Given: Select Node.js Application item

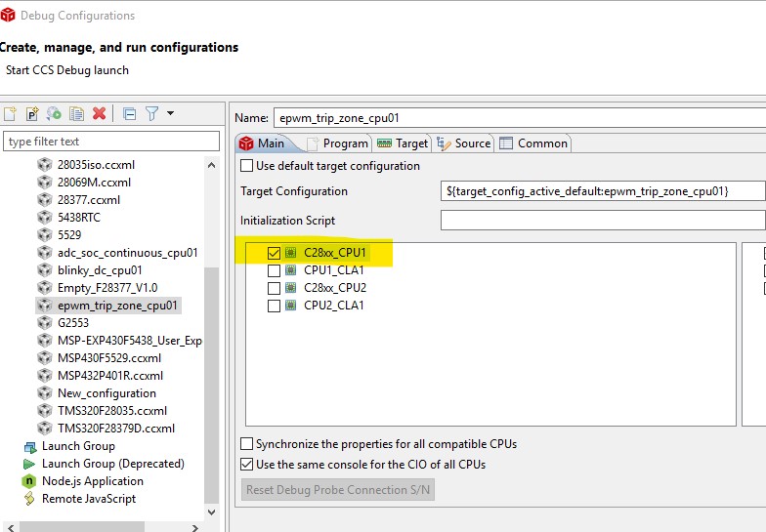Looking at the screenshot, I should pos(92,481).
